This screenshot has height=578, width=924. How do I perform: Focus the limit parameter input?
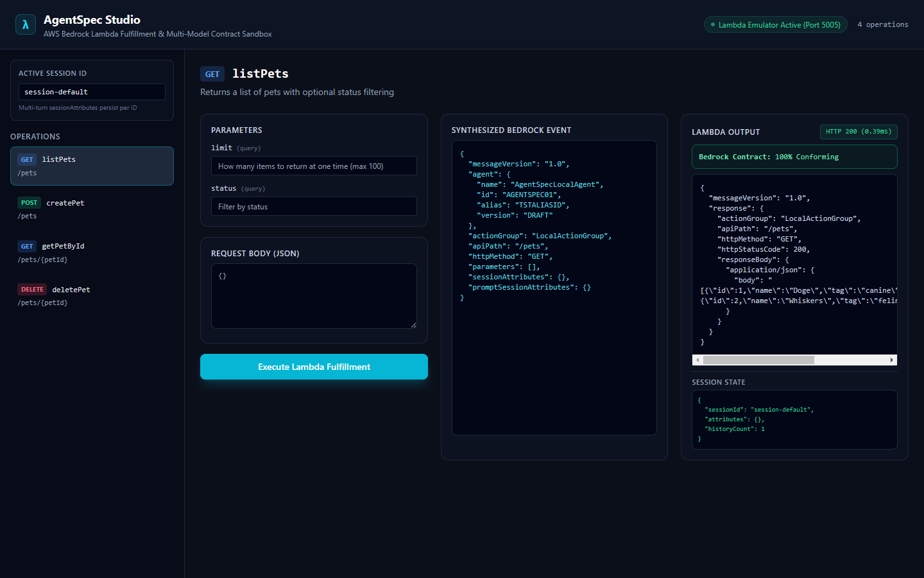(314, 166)
